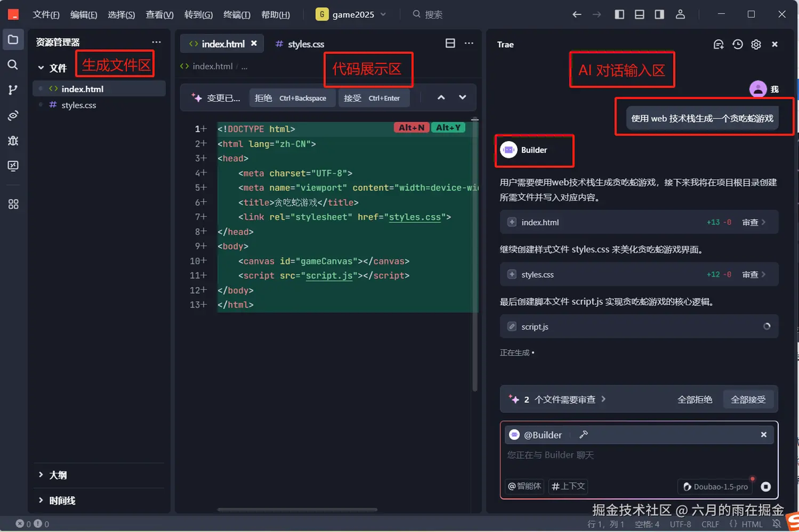Toggle the primary sidebar layout icon

(620, 14)
